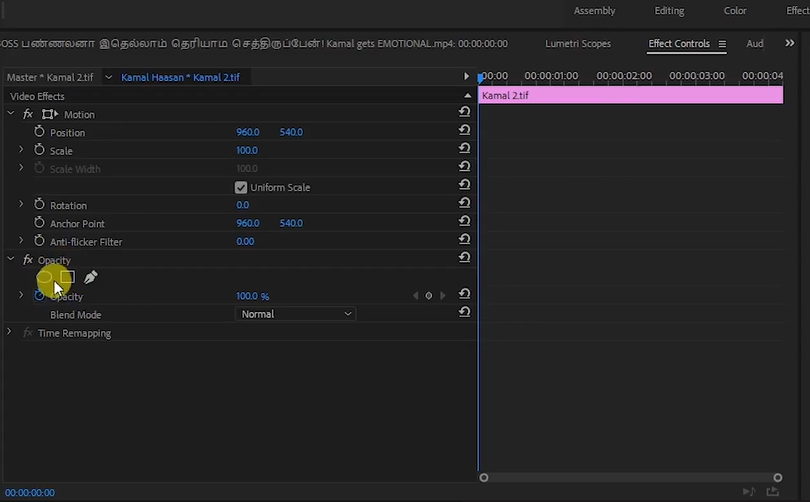Image resolution: width=810 pixels, height=502 pixels.
Task: Click the right handle of timeline zoom bar
Action: 777,478
